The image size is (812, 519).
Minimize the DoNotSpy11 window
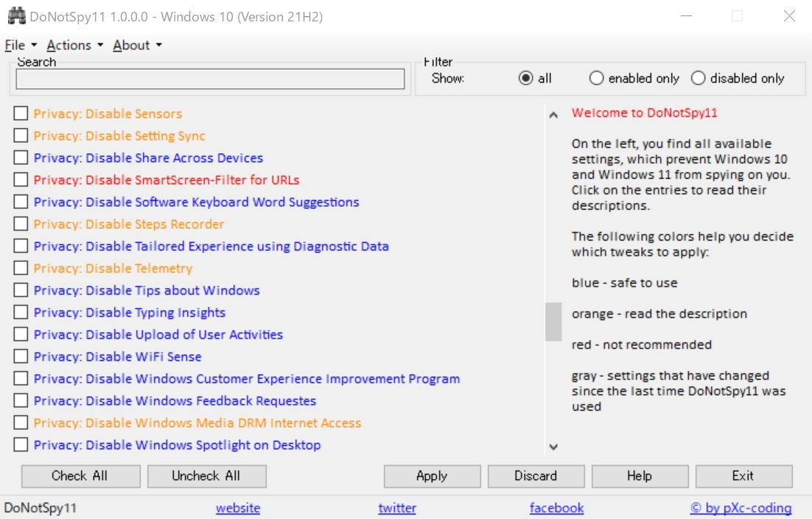tap(687, 16)
